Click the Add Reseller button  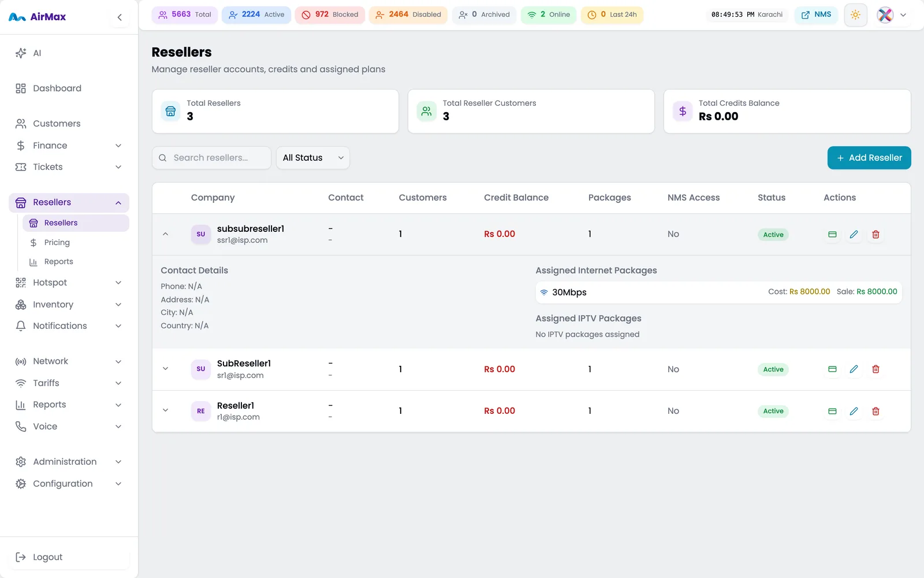pyautogui.click(x=869, y=158)
